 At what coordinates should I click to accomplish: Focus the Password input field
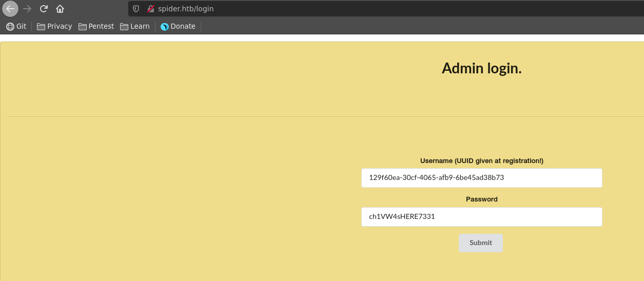(481, 217)
